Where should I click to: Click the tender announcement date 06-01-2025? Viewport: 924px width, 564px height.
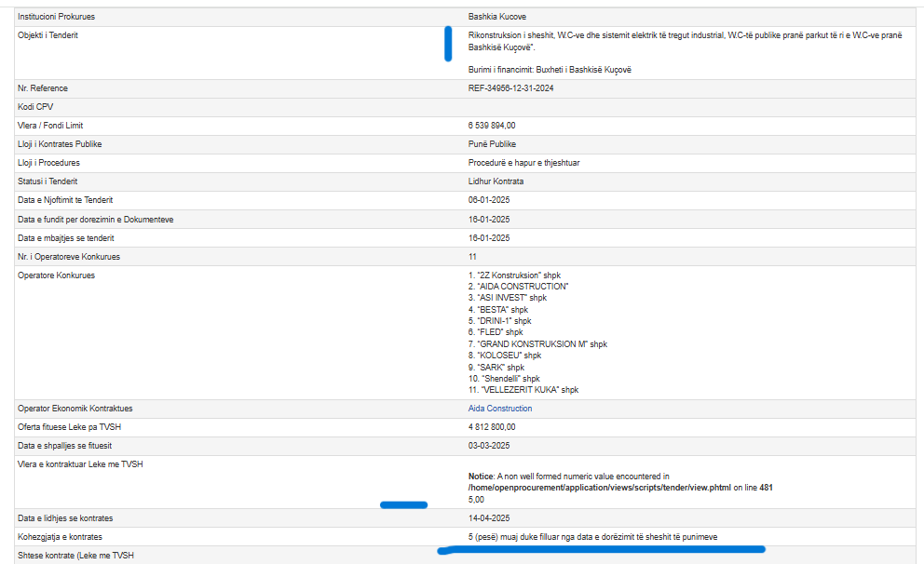pos(489,200)
